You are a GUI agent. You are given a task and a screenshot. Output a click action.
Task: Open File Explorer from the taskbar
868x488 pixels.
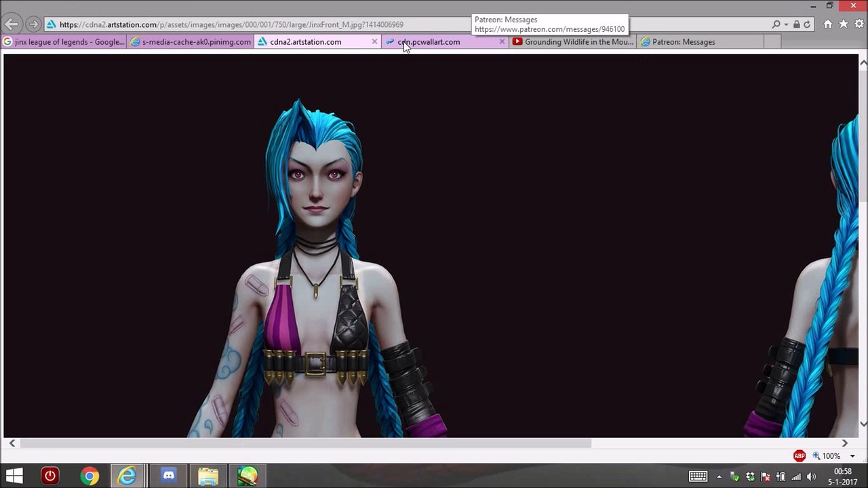click(x=208, y=476)
